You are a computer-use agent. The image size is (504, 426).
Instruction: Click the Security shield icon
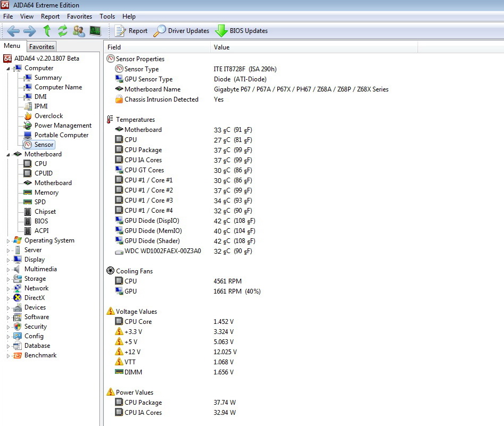pos(18,327)
